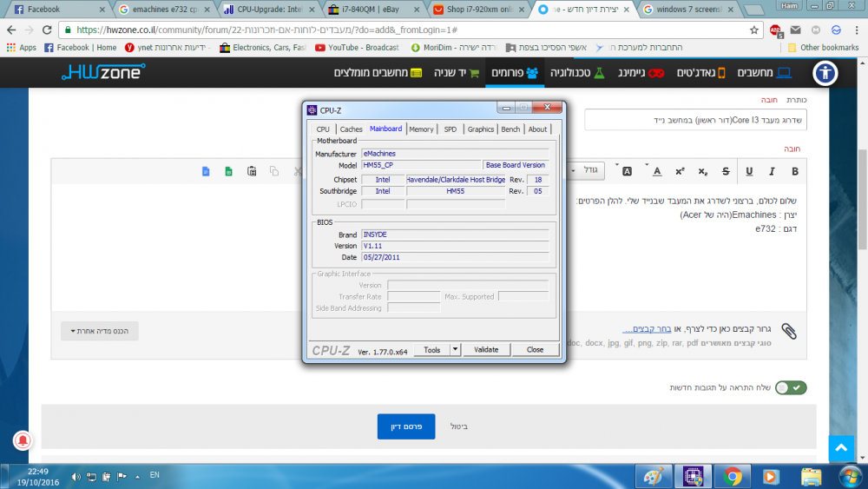Open File Explorer folder in the taskbar

click(811, 476)
